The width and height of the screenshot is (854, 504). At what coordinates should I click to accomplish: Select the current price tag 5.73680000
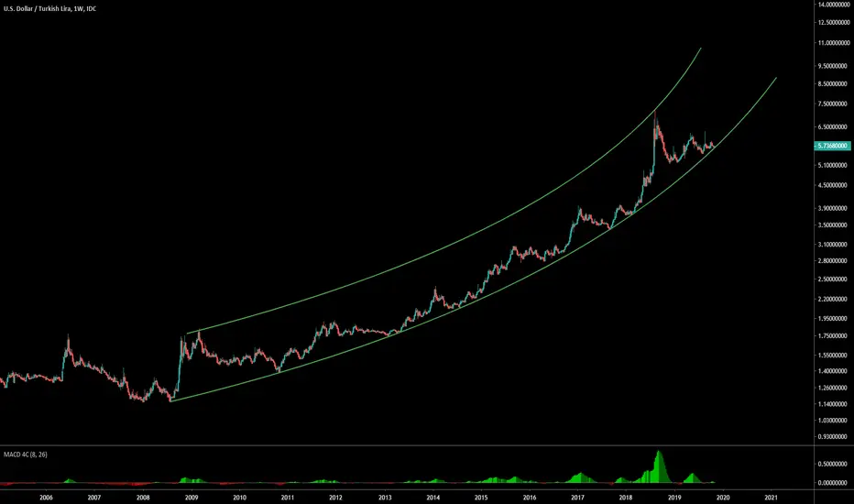(833, 146)
